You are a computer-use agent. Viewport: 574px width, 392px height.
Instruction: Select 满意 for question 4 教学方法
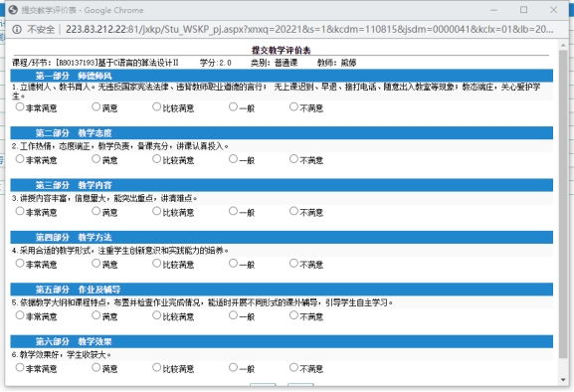click(96, 264)
